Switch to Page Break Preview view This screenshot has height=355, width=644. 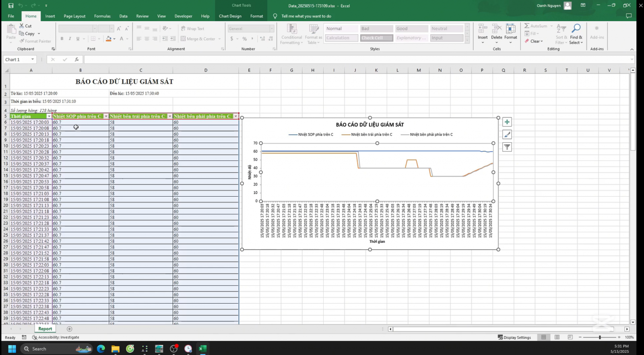pyautogui.click(x=570, y=337)
